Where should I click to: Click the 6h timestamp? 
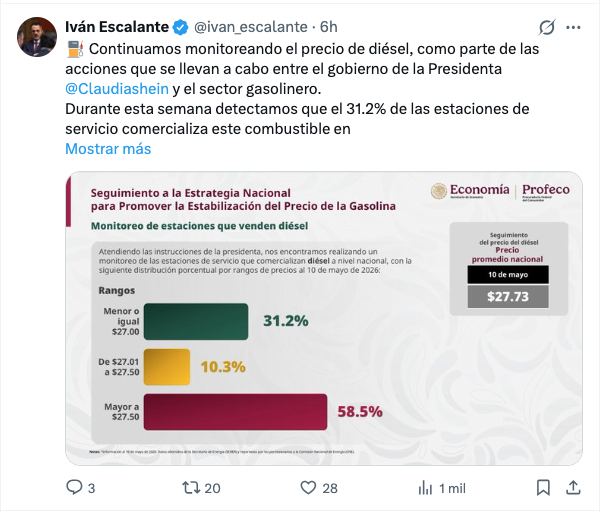point(329,27)
